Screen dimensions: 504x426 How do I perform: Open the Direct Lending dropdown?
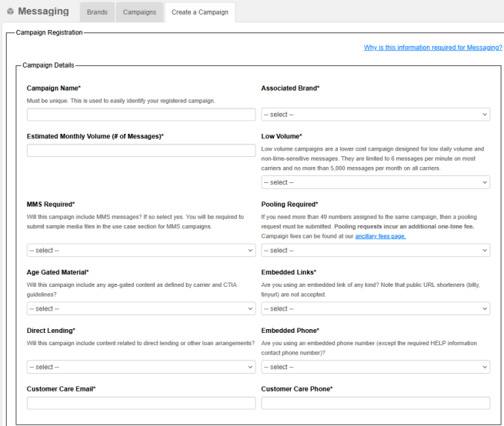point(141,367)
